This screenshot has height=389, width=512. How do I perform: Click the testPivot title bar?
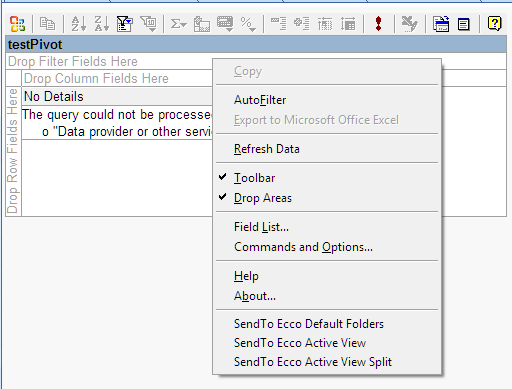point(256,44)
